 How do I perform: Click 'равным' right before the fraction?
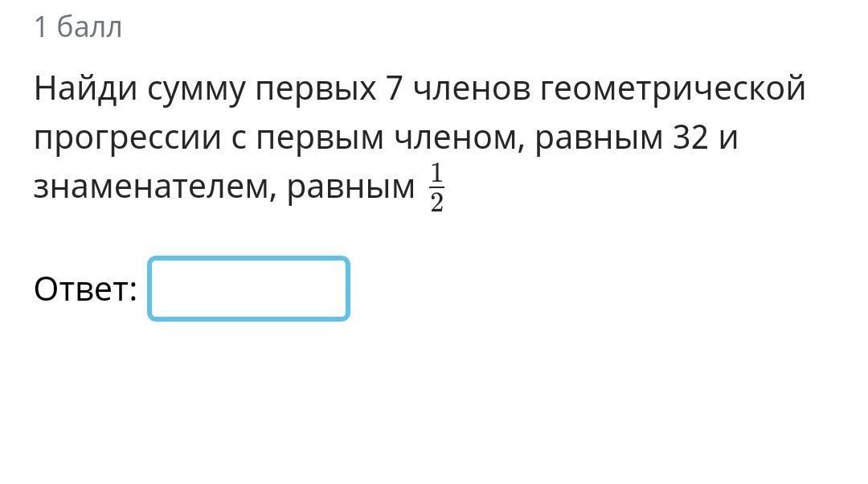(351, 189)
